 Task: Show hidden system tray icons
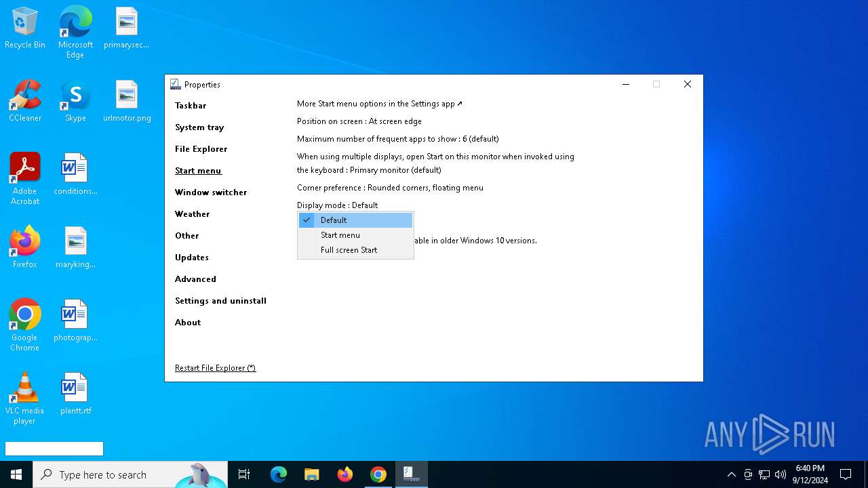pyautogui.click(x=731, y=474)
